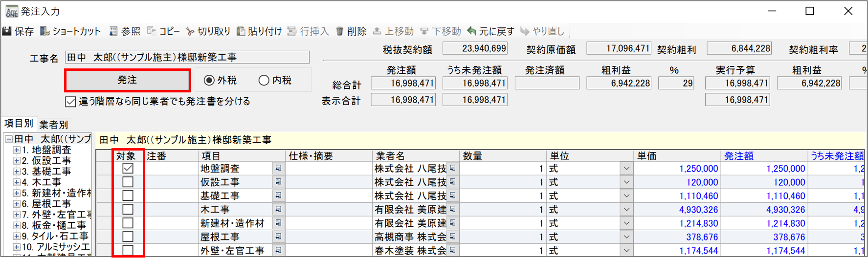Click the 保存 save icon
This screenshot has width=868, height=258.
click(7, 31)
